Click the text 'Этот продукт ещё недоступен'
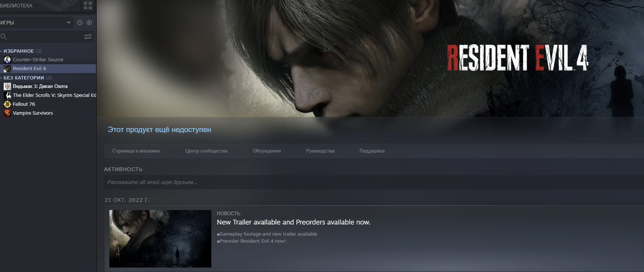The image size is (644, 272). pos(159,130)
